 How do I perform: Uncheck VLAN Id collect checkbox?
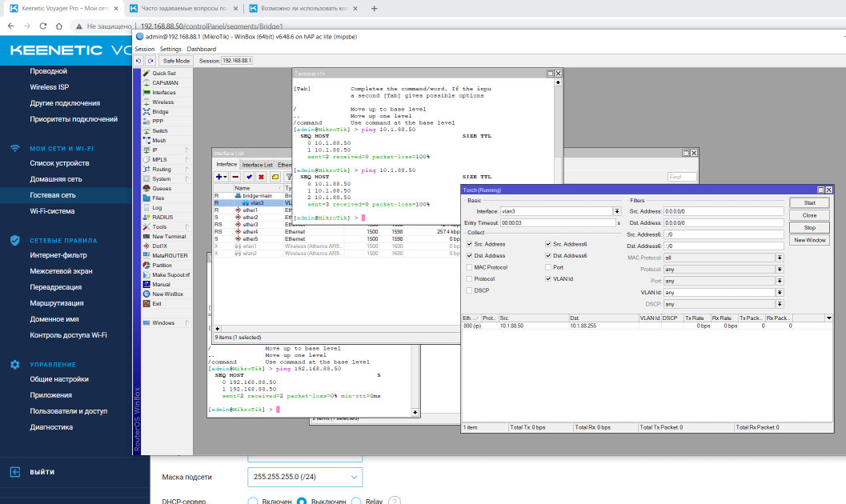pos(548,278)
